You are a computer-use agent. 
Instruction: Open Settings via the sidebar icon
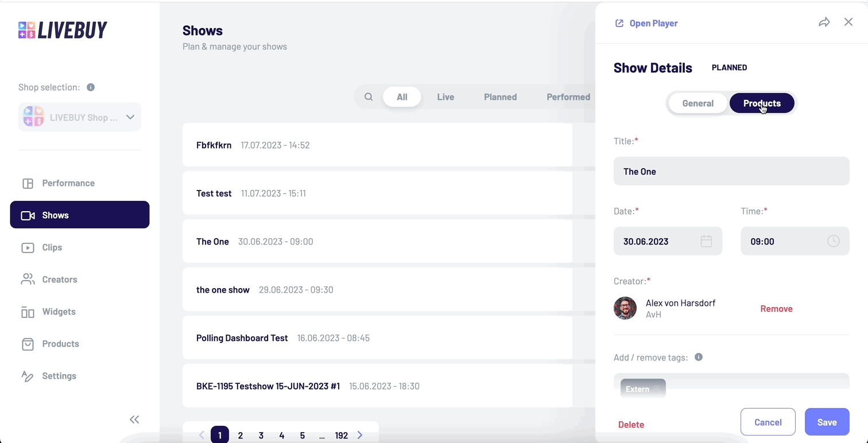tap(28, 376)
